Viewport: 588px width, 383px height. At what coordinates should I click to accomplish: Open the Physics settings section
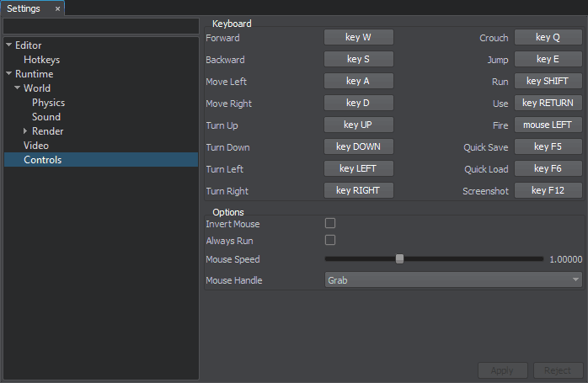[x=48, y=103]
